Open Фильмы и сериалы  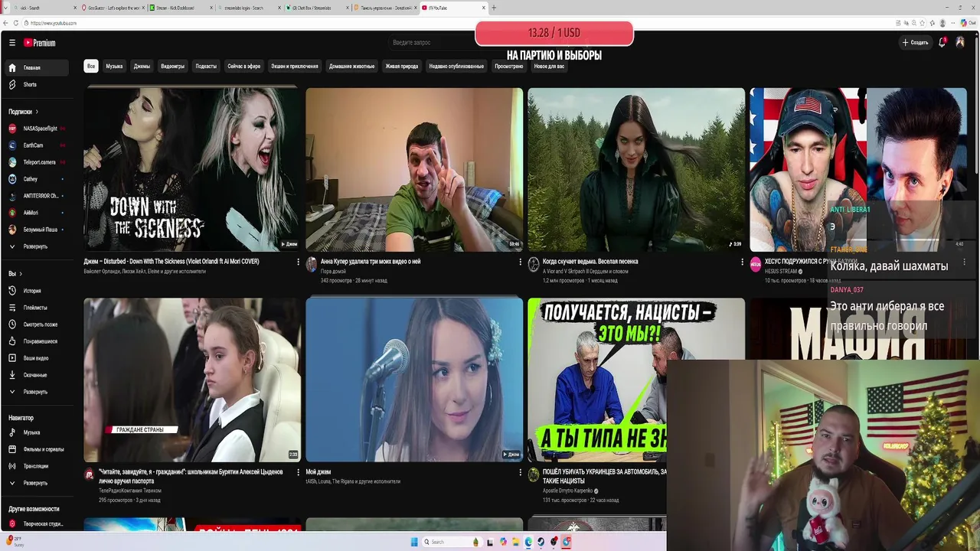(x=36, y=449)
